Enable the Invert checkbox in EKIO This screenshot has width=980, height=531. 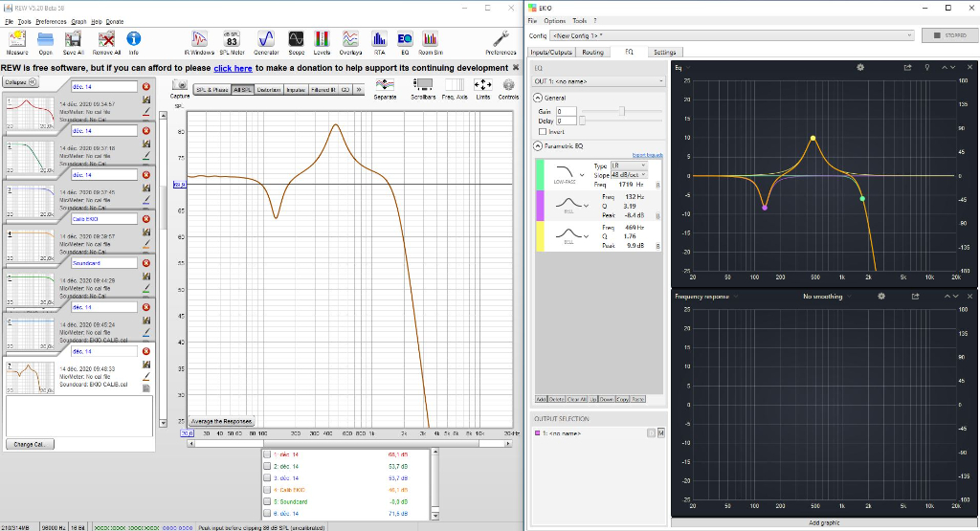(x=544, y=131)
